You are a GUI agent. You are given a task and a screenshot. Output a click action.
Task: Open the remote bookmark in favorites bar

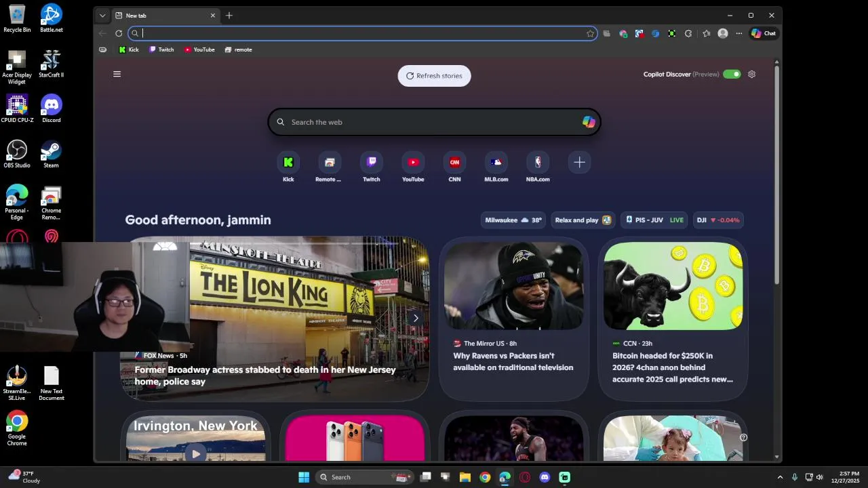tap(238, 49)
